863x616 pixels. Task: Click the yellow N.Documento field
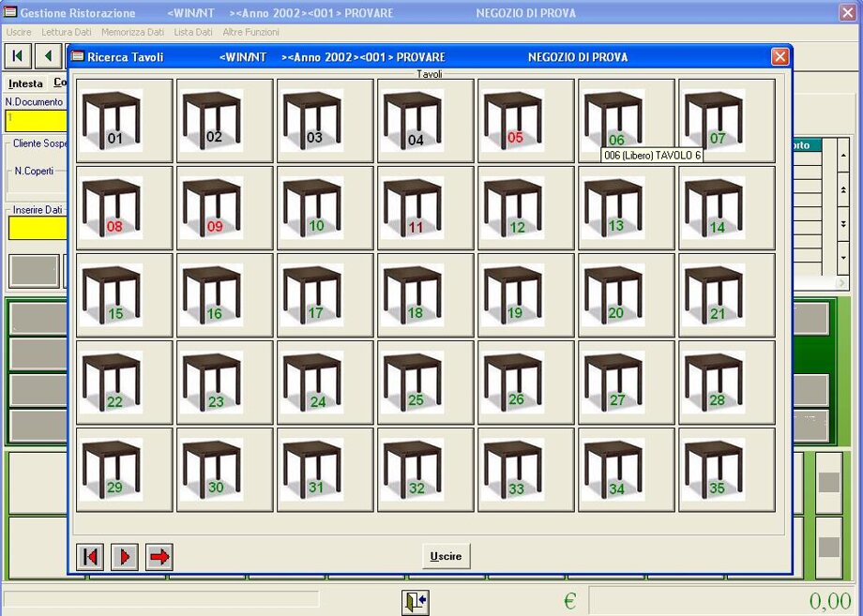36,121
